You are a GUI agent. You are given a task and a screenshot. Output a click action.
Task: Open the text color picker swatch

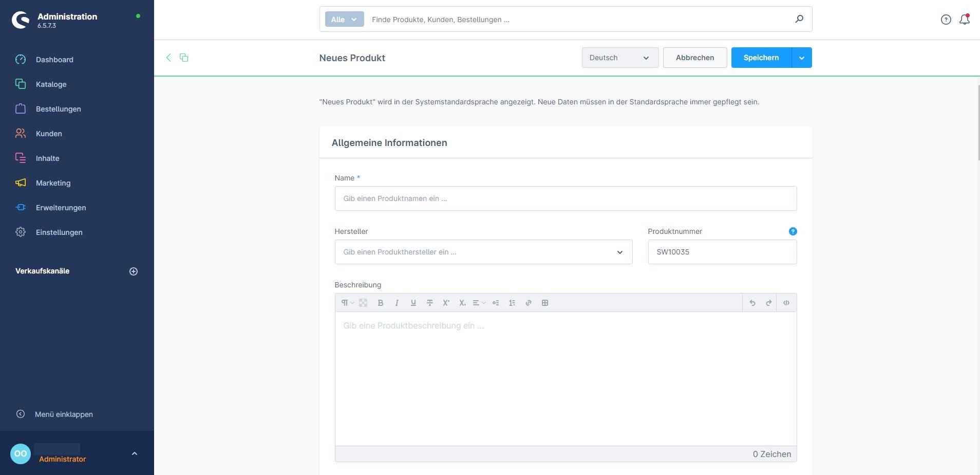pos(363,303)
